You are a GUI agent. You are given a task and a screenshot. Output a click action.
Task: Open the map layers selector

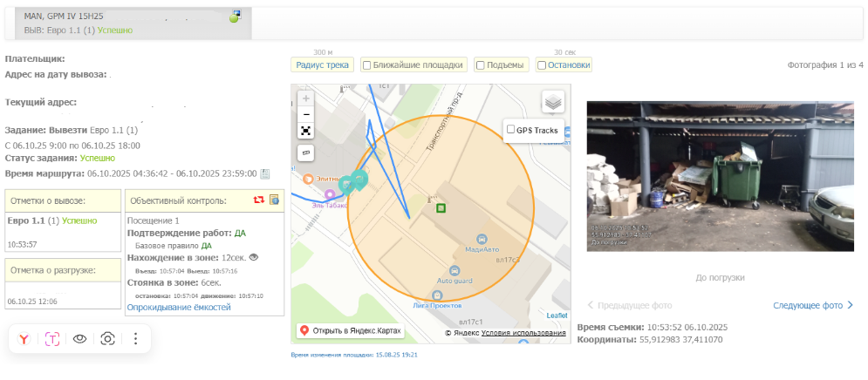[x=553, y=102]
